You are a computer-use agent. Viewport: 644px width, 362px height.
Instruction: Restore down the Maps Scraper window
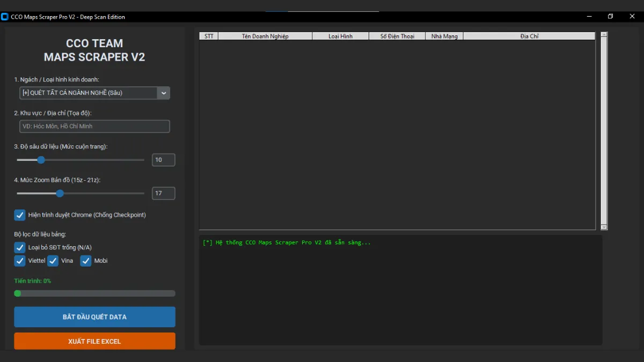611,17
